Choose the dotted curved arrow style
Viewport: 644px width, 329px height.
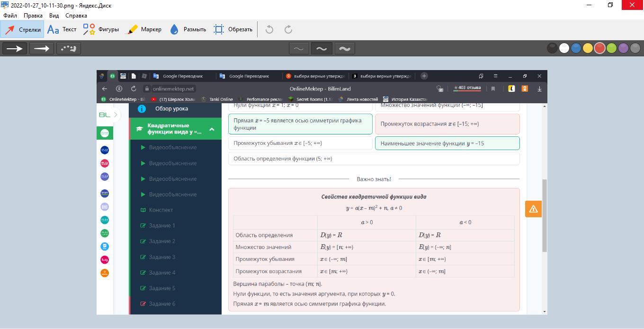69,48
